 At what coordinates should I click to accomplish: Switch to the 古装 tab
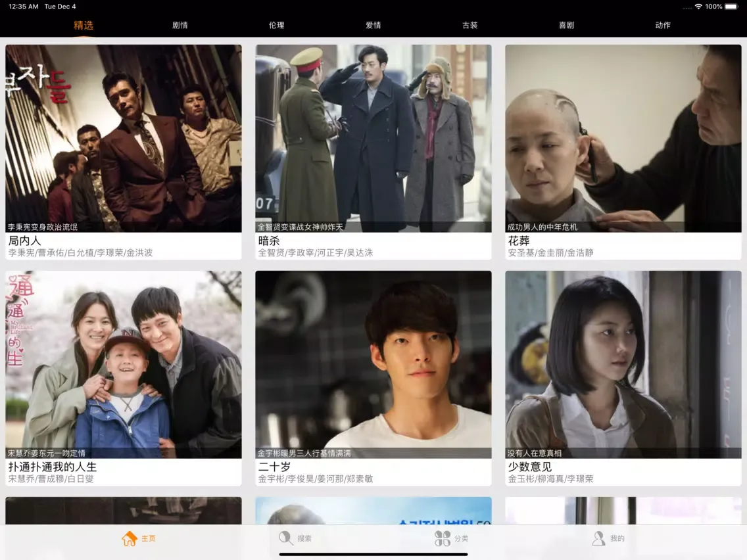(470, 25)
